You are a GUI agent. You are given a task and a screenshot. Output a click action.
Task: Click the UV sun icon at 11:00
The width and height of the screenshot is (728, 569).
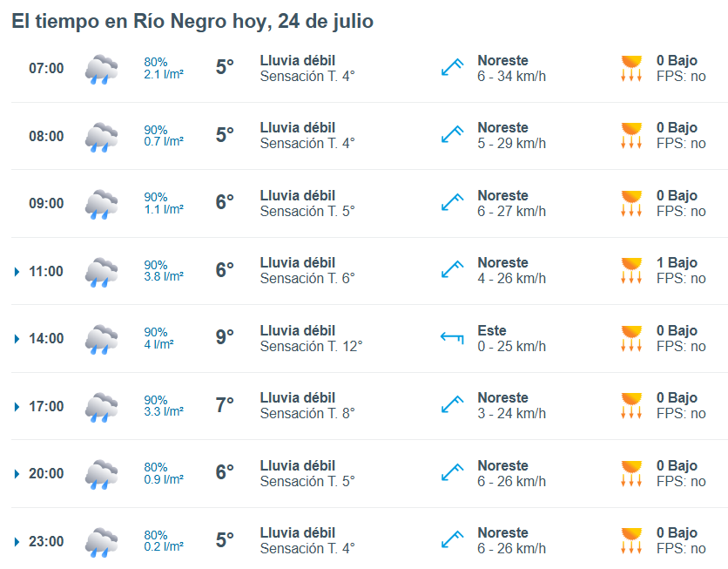[x=631, y=270]
